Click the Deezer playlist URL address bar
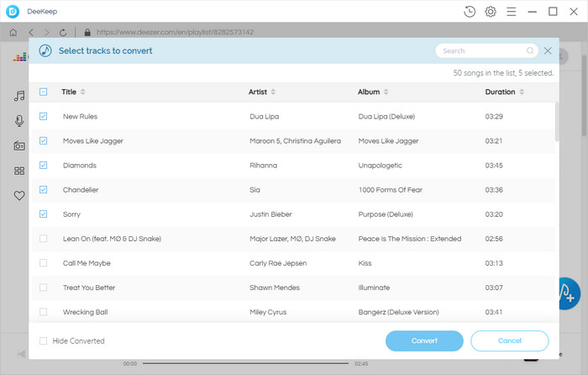588x375 pixels. click(175, 32)
